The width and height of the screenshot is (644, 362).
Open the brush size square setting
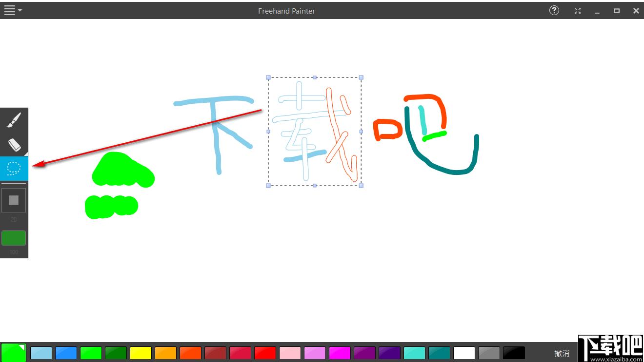(x=14, y=200)
